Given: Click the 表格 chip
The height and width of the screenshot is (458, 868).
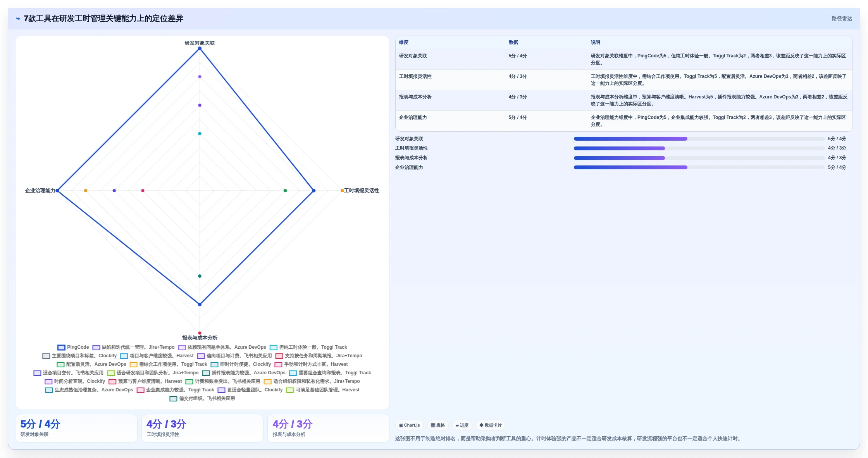Looking at the screenshot, I should coord(438,425).
